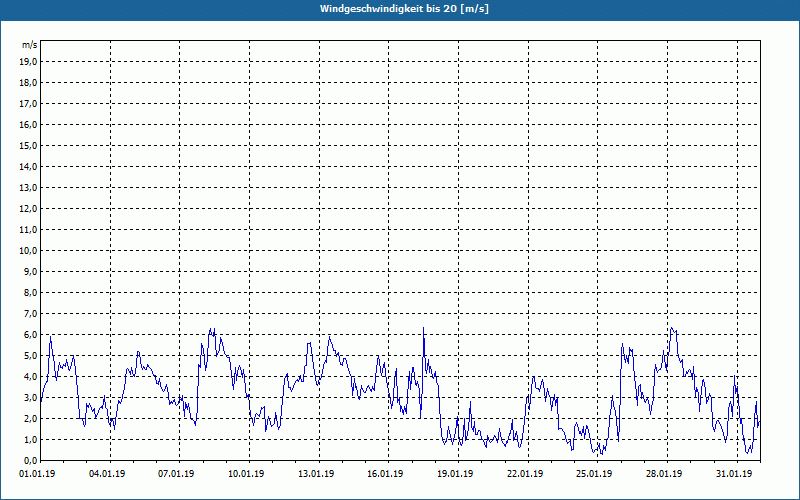The image size is (800, 500).
Task: Select the 4,0 y-axis label
Action: pos(30,377)
